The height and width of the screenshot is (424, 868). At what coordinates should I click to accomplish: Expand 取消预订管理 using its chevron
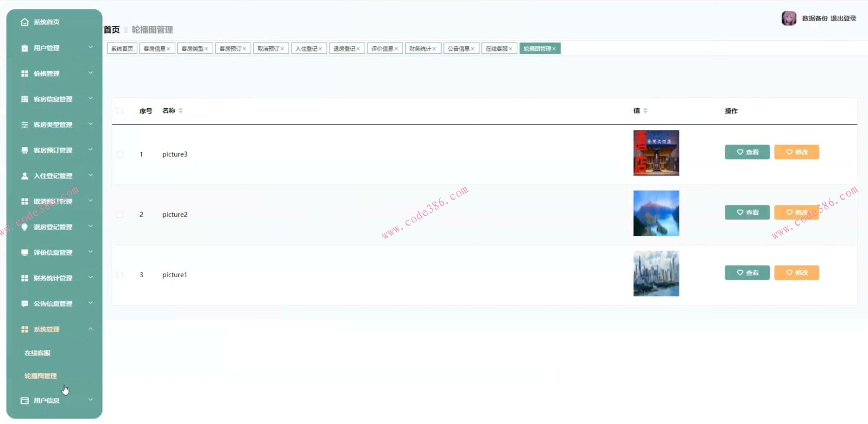pos(91,200)
